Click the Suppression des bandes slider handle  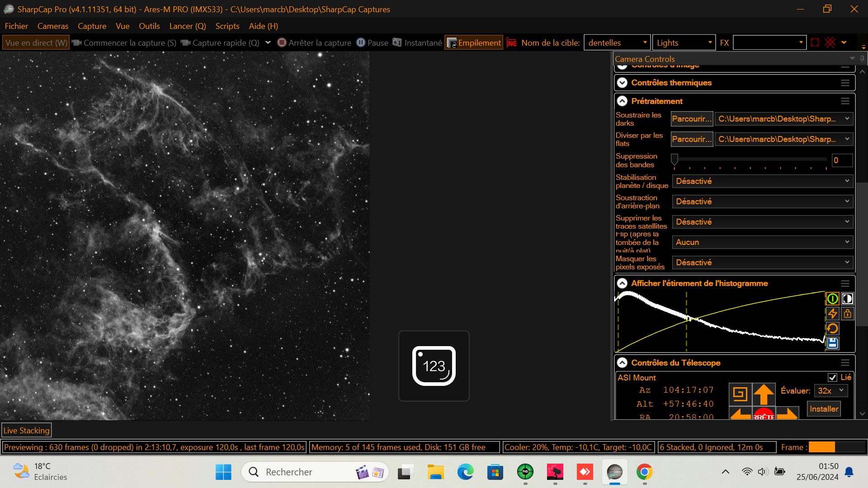coord(675,159)
